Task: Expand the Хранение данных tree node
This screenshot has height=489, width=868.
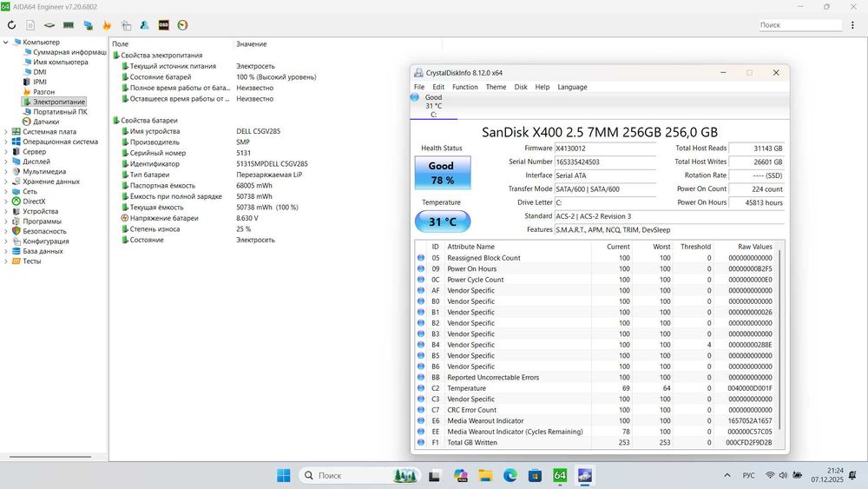Action: tap(5, 182)
